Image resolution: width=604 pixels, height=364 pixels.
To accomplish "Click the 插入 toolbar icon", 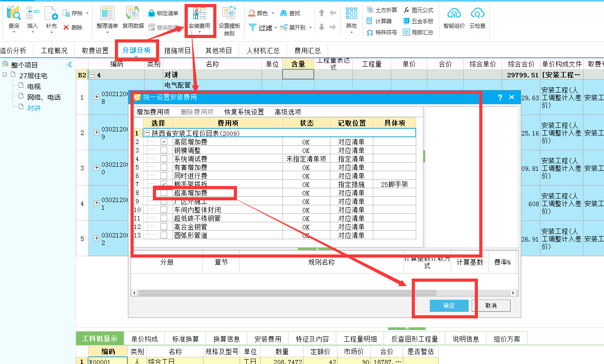I will point(33,13).
